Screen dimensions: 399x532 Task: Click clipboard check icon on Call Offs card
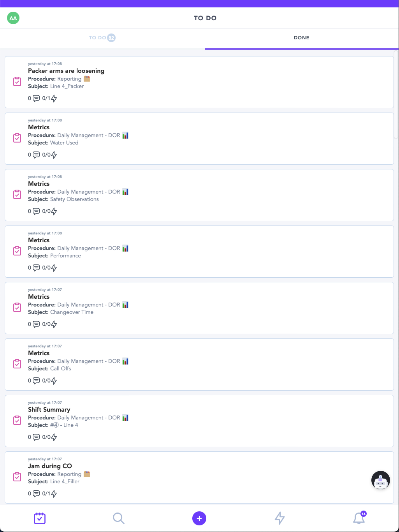tap(17, 364)
